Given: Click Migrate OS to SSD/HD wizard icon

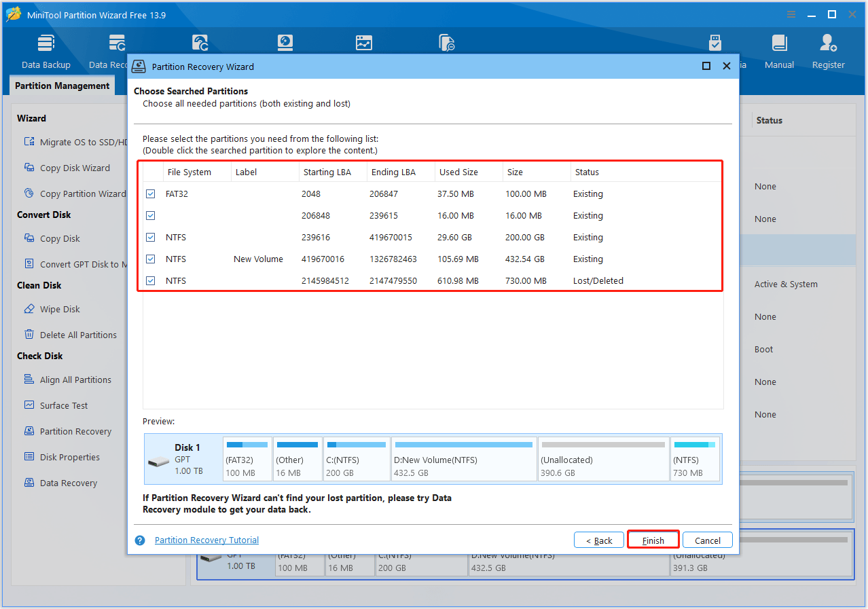Looking at the screenshot, I should tap(29, 142).
